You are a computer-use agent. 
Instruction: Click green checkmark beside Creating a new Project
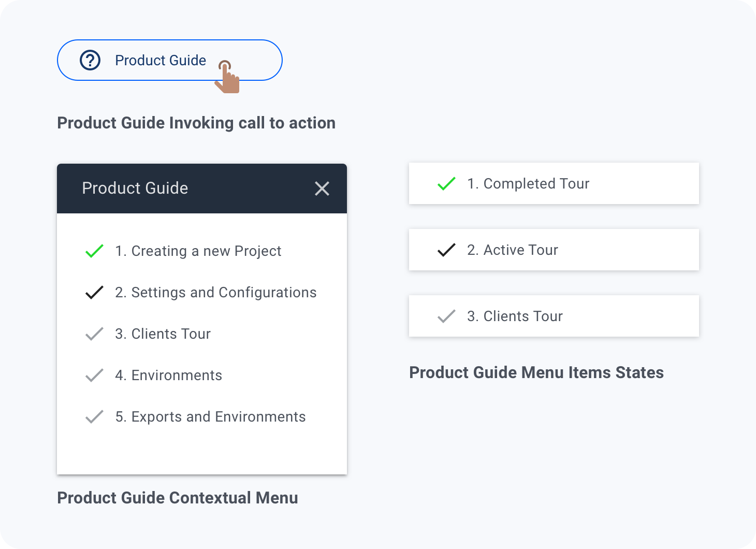(94, 251)
